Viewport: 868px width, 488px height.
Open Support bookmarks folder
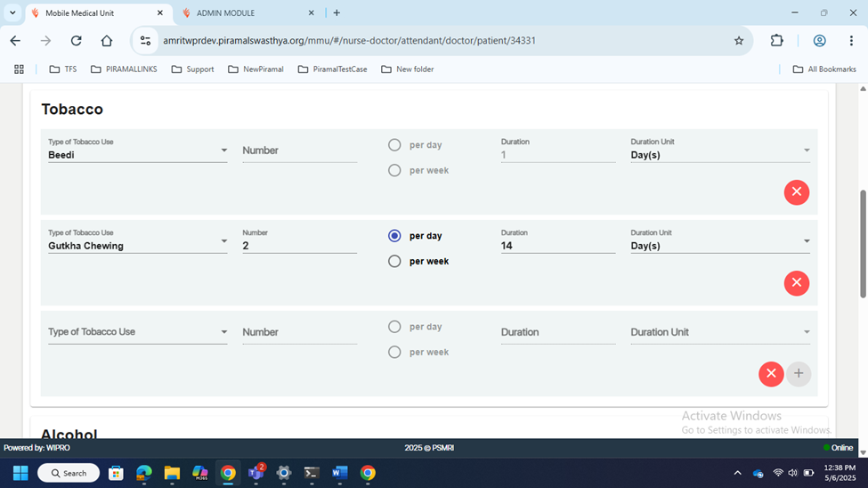tap(192, 69)
